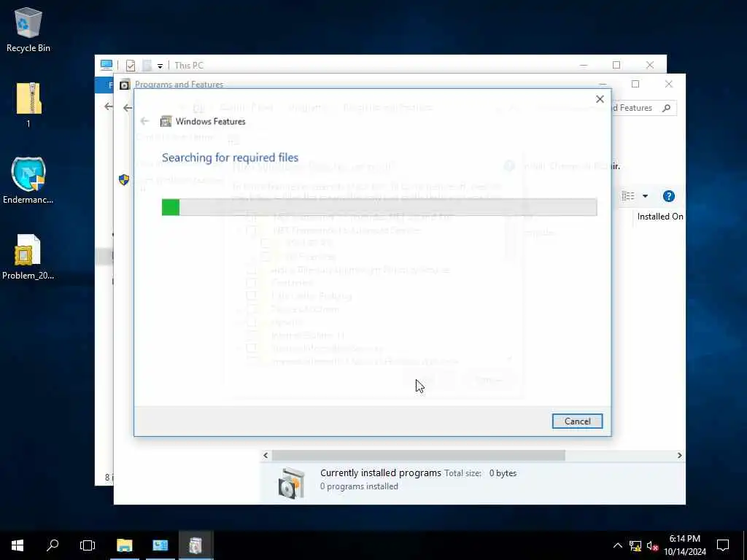Open the File tab in This PC
This screenshot has width=747, height=560.
[x=104, y=85]
